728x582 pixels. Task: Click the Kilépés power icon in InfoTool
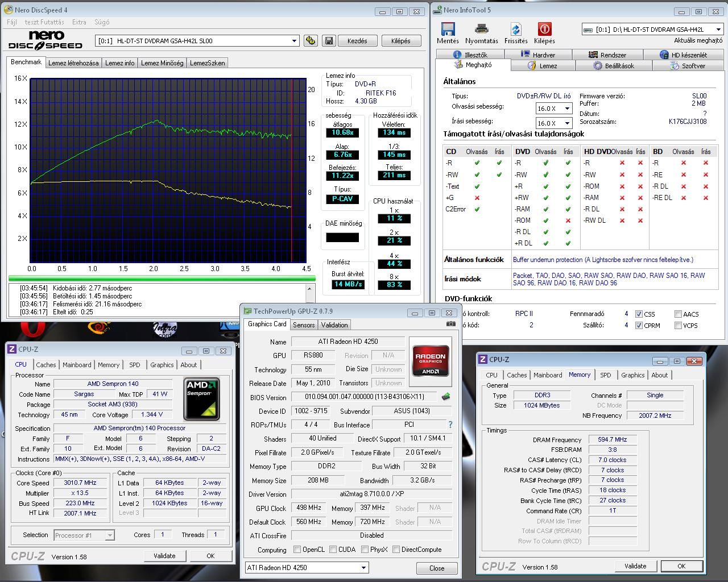544,30
